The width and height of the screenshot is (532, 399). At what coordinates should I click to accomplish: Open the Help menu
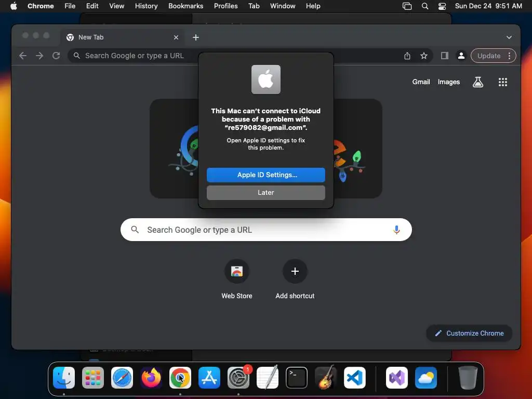pyautogui.click(x=313, y=6)
